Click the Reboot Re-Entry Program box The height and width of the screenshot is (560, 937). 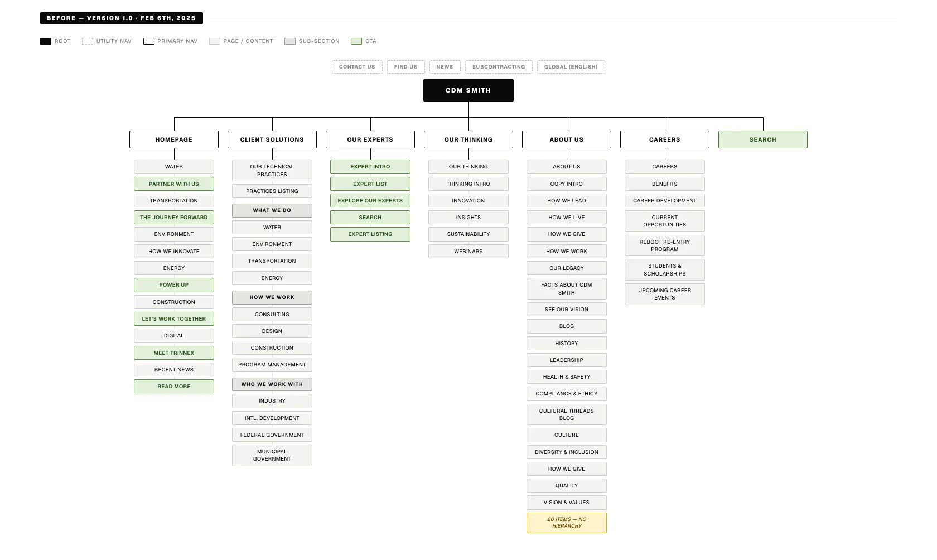point(665,245)
